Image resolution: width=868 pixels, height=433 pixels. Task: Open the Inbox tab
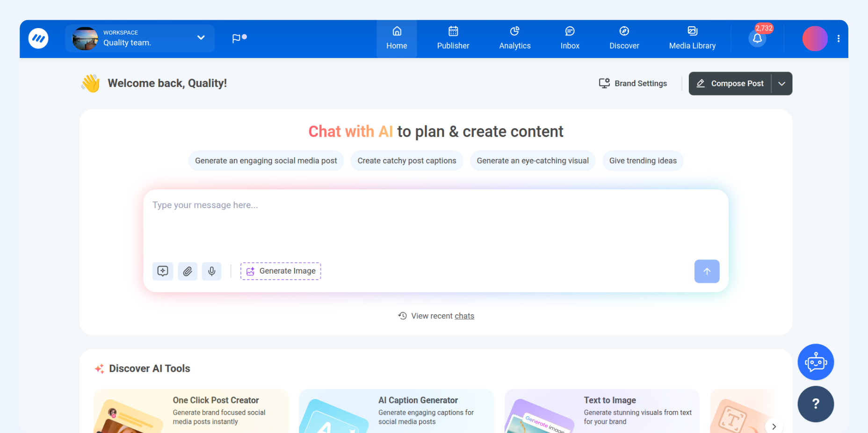pos(570,38)
